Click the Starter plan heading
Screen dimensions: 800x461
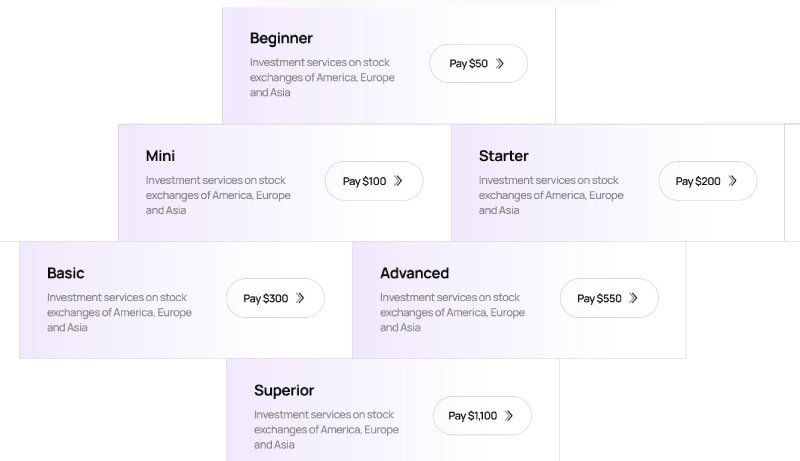(503, 156)
